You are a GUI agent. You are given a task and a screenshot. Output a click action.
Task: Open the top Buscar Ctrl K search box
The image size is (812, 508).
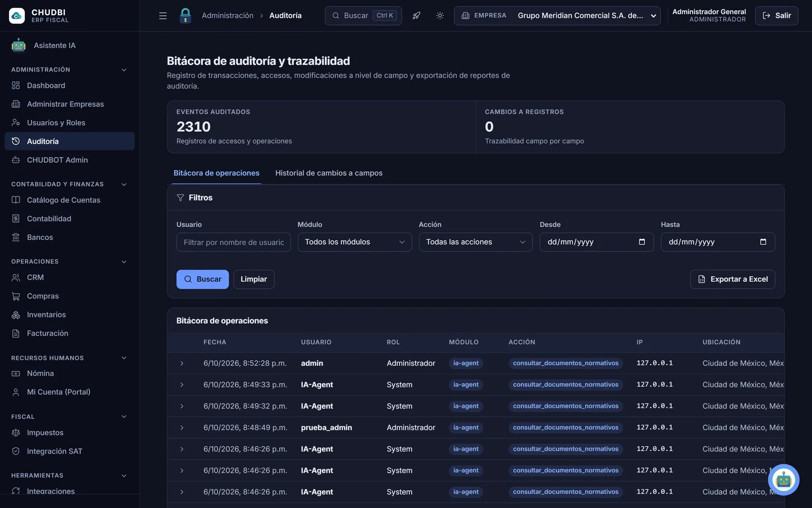click(x=363, y=16)
